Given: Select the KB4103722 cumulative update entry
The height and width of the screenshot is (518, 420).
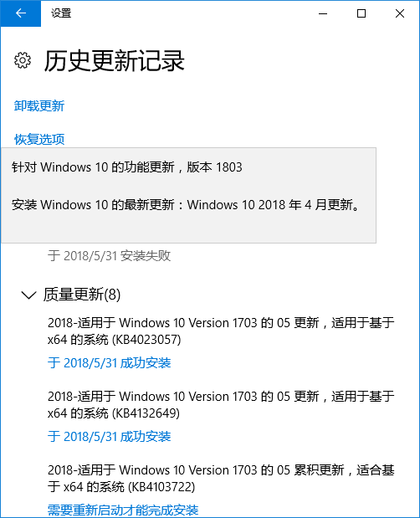Looking at the screenshot, I should point(221,479).
